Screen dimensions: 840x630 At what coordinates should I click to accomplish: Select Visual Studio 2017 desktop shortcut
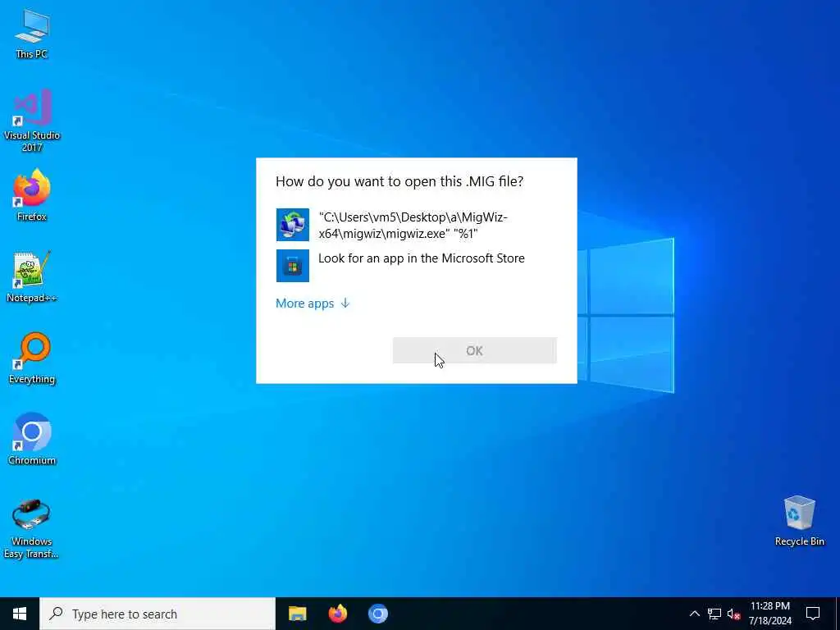click(32, 121)
